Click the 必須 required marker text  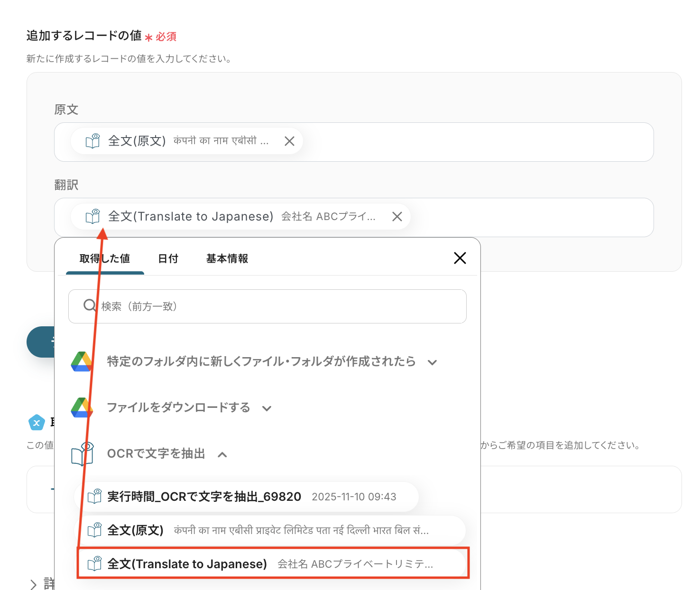tap(166, 37)
